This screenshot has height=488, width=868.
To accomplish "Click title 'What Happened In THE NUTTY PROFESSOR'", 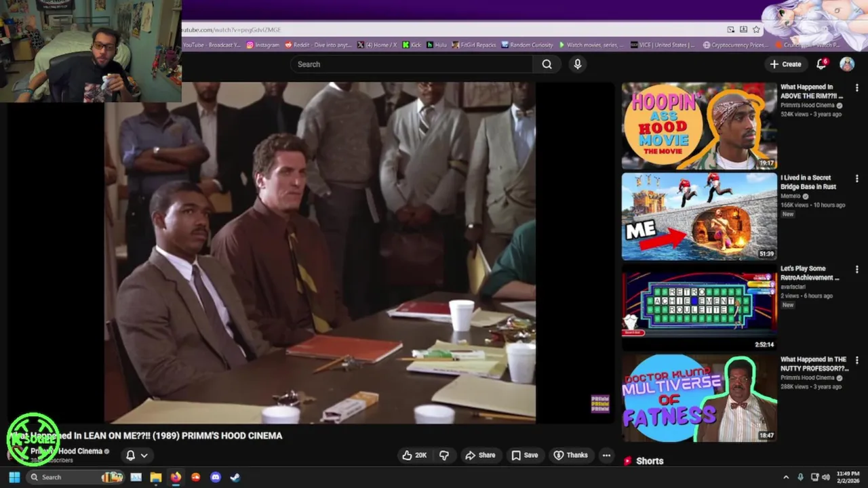I will coord(814,364).
